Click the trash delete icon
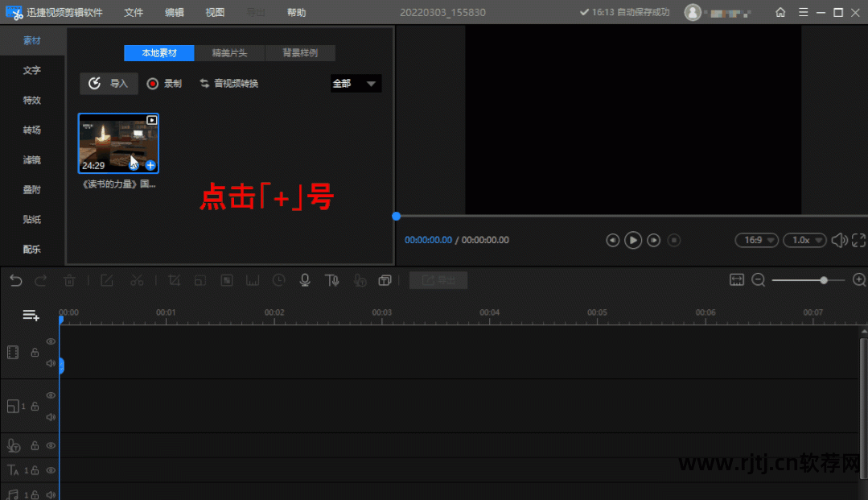 coord(69,280)
